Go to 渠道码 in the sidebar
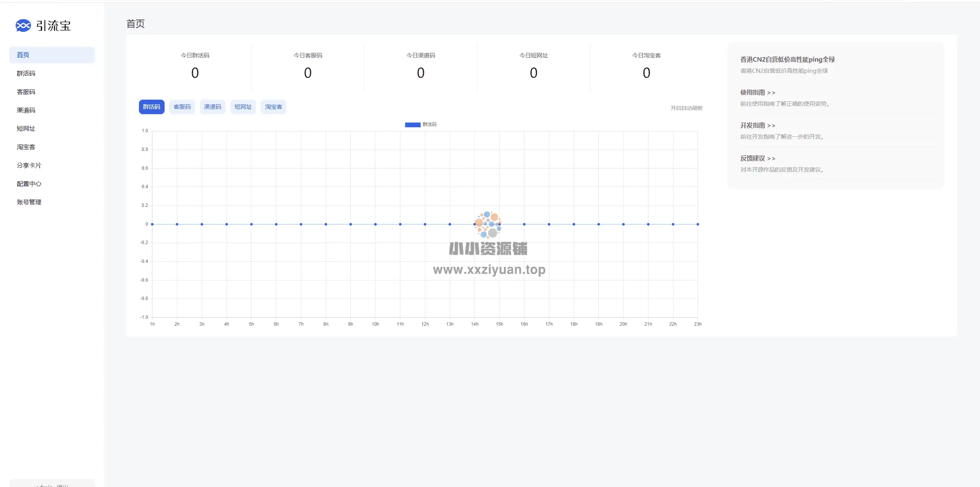The width and height of the screenshot is (980, 487). click(x=26, y=110)
